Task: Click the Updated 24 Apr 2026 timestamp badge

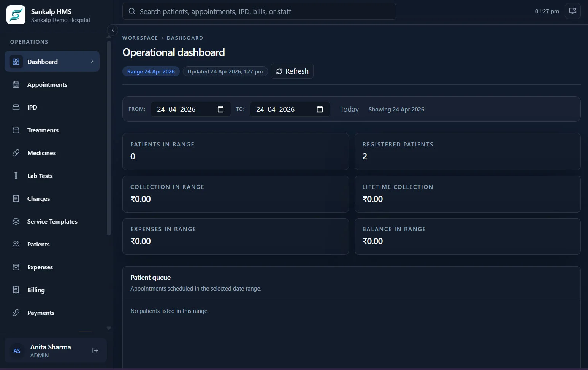Action: [225, 71]
